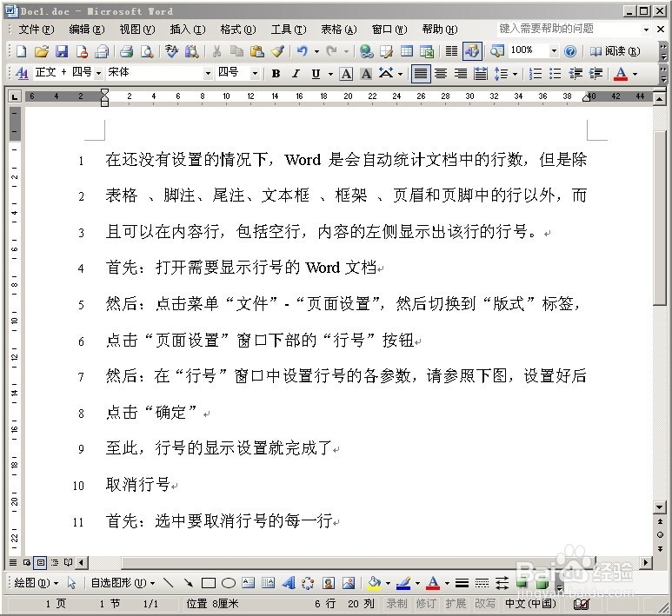Run spelling and grammar check
This screenshot has width=672, height=616.
(171, 51)
